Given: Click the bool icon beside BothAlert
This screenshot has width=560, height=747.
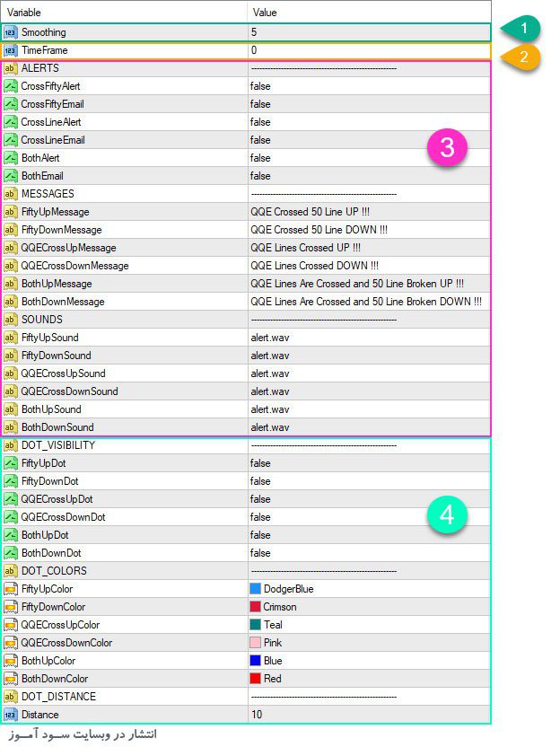Looking at the screenshot, I should [10, 158].
